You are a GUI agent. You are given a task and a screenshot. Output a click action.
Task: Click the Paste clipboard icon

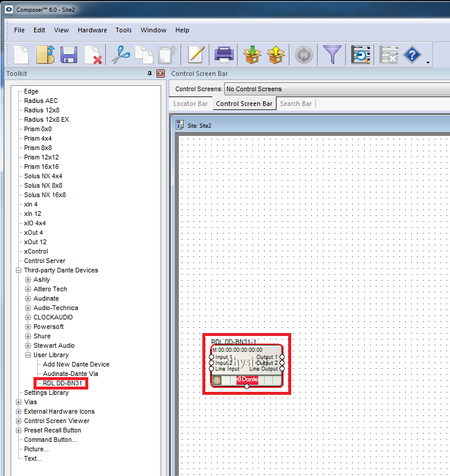[x=168, y=55]
